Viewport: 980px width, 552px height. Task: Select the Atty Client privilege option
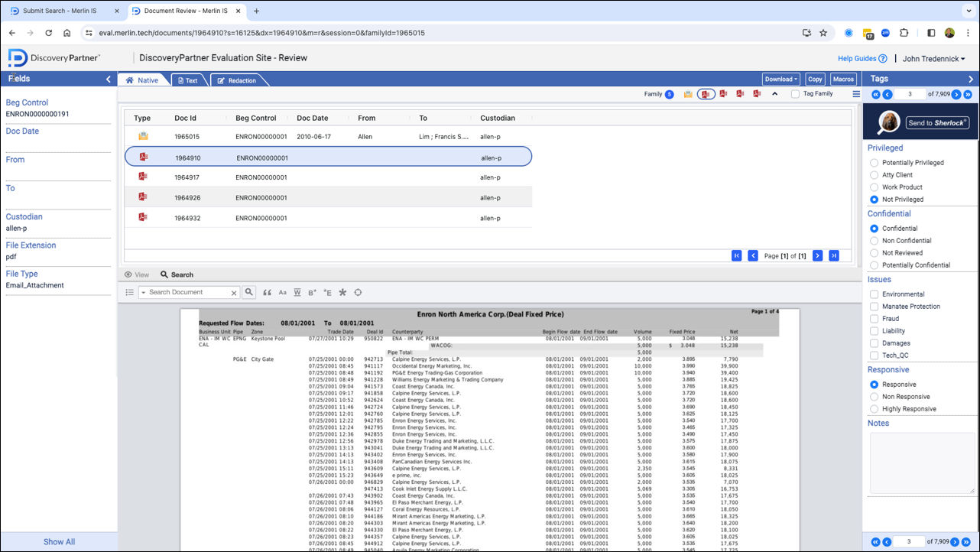click(875, 175)
